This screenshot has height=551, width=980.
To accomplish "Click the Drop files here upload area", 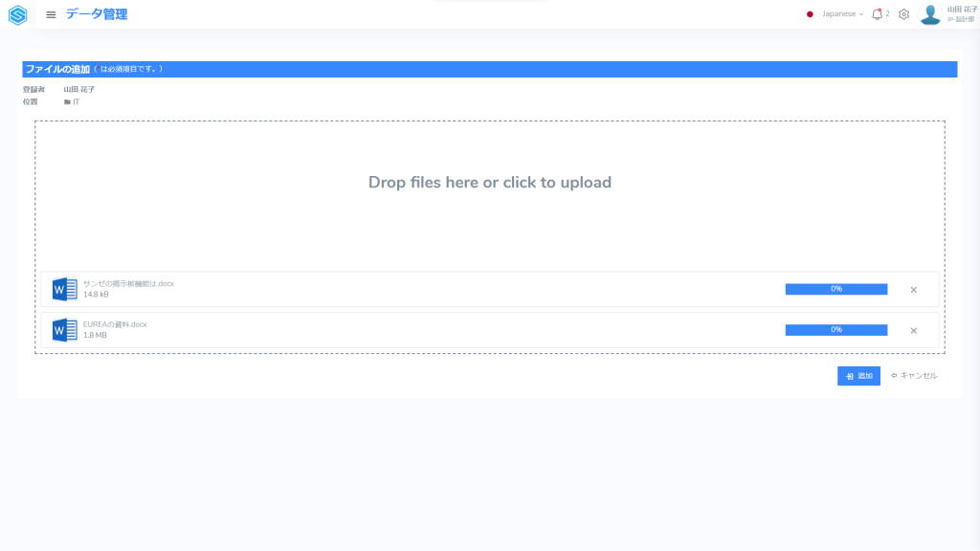I will [489, 183].
